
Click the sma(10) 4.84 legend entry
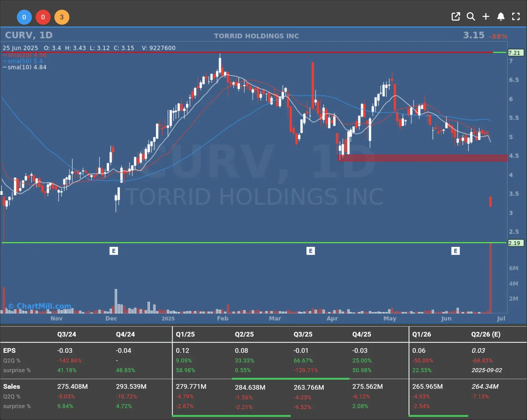coord(25,67)
